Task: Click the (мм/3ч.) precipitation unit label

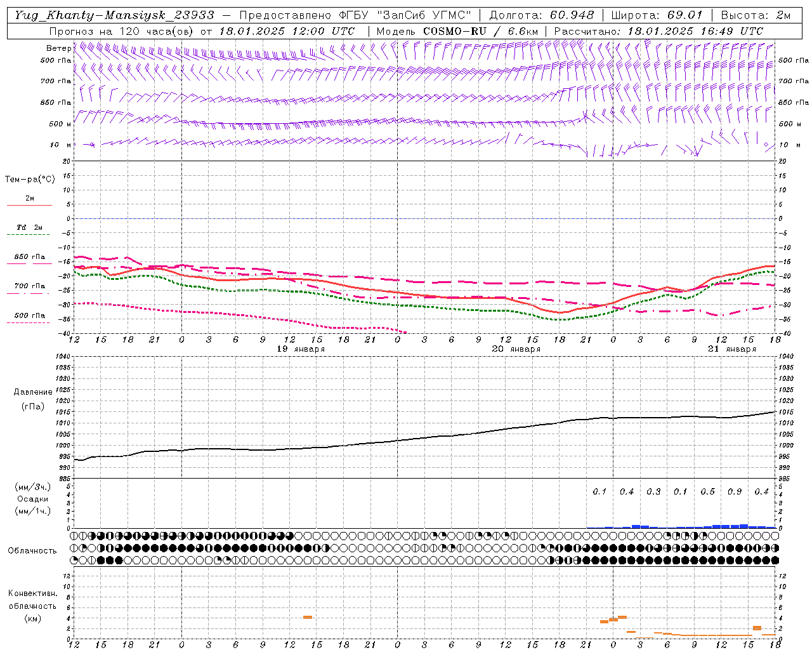Action: [32, 487]
